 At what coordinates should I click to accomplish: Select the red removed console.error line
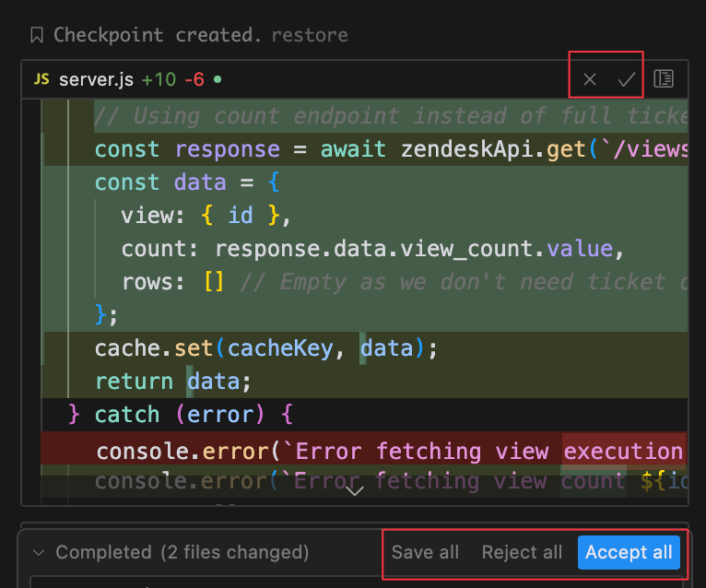tap(389, 451)
